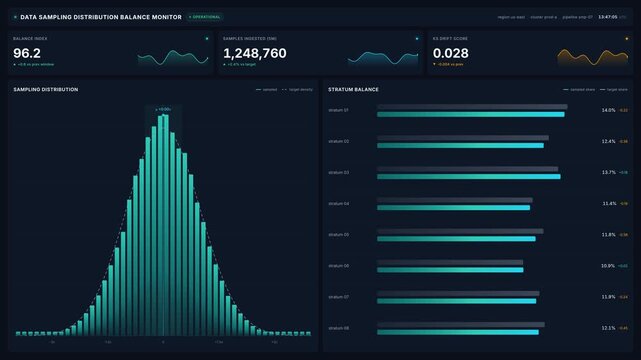Click the teal sampled bar in 13.7% row
Image resolution: width=641 pixels, height=360 pixels.
click(x=468, y=177)
